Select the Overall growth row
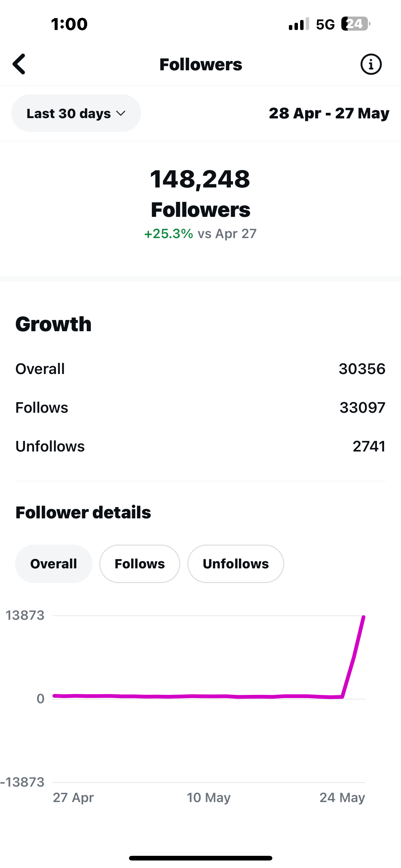 [x=200, y=369]
